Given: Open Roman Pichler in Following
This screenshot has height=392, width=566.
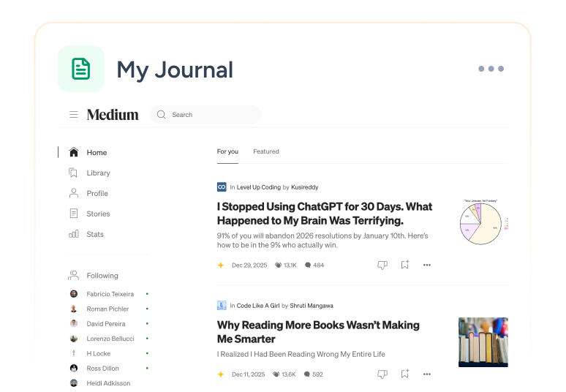Looking at the screenshot, I should tap(107, 309).
